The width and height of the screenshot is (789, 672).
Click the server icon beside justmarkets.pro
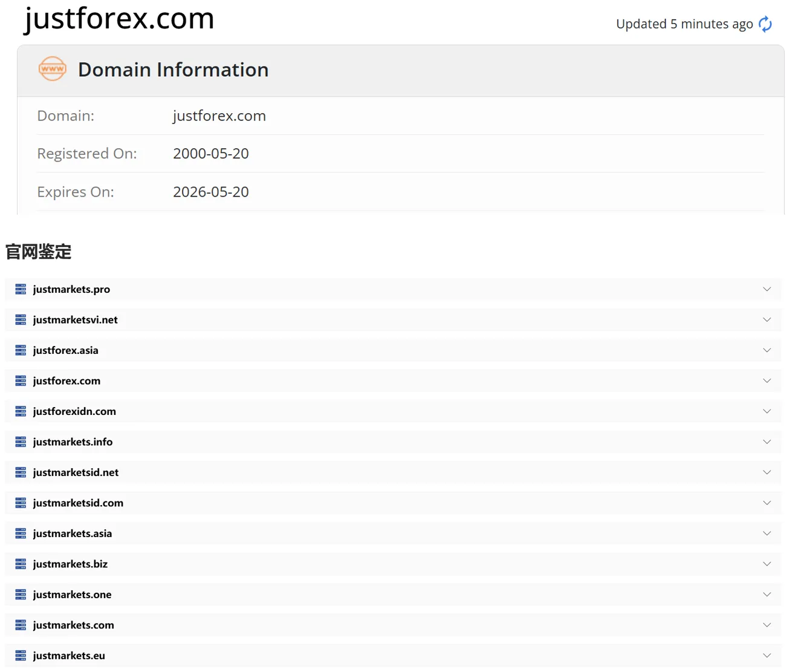click(x=21, y=289)
